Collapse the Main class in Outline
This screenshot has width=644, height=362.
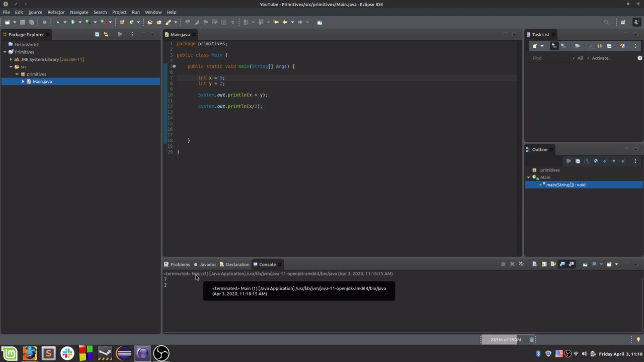(529, 177)
